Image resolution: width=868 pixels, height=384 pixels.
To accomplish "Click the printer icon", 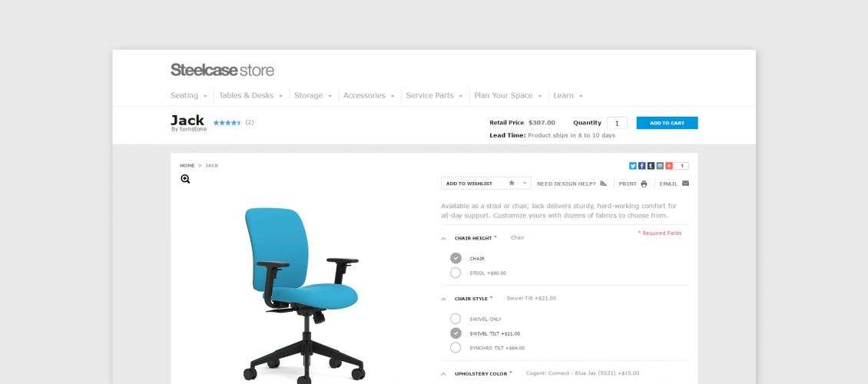I will (x=644, y=184).
